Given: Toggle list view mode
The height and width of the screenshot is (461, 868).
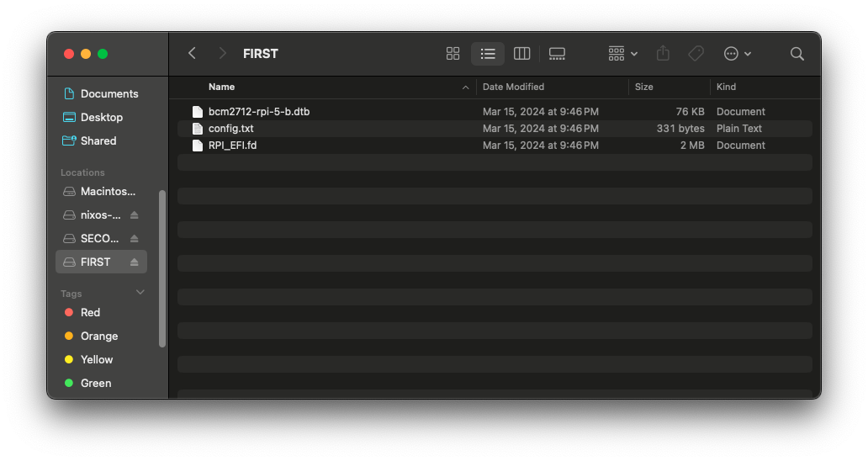Looking at the screenshot, I should (x=488, y=54).
